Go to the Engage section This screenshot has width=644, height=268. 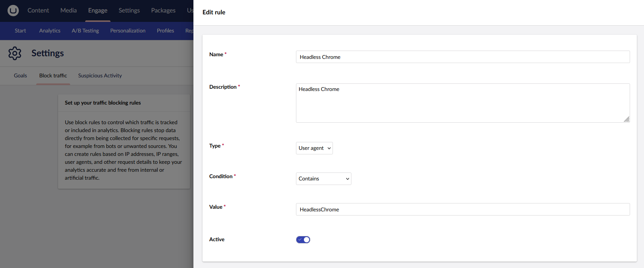(x=98, y=11)
